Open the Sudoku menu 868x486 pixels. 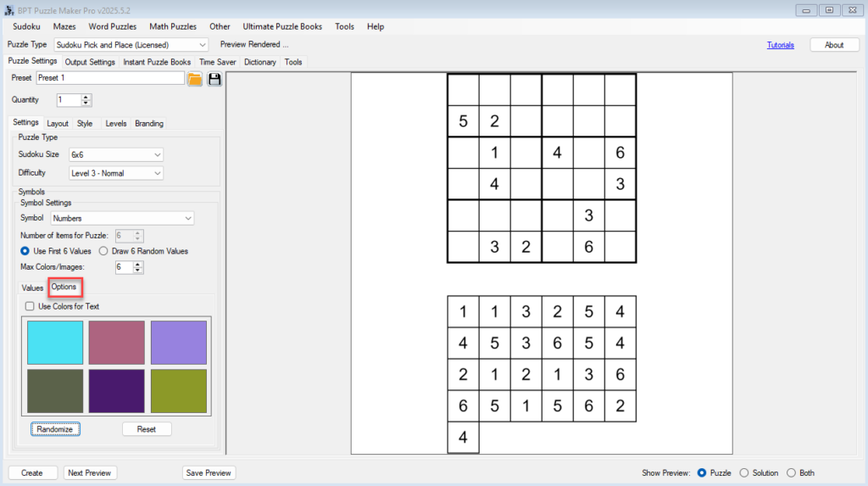pyautogui.click(x=26, y=26)
